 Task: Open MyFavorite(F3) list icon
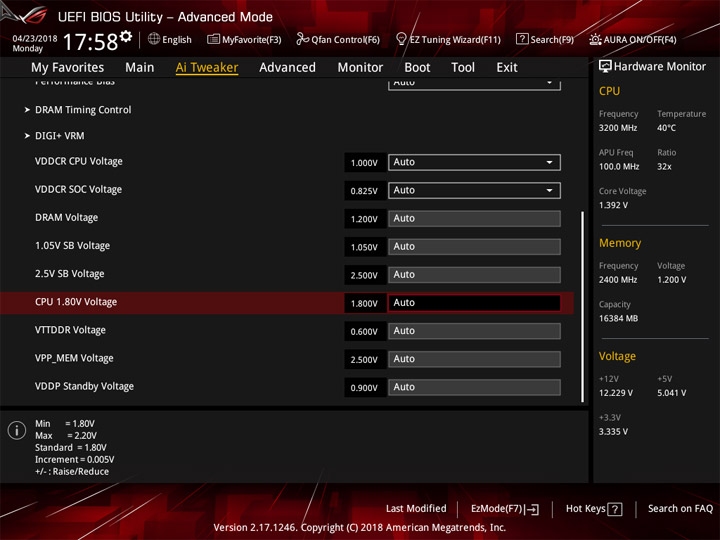[213, 39]
